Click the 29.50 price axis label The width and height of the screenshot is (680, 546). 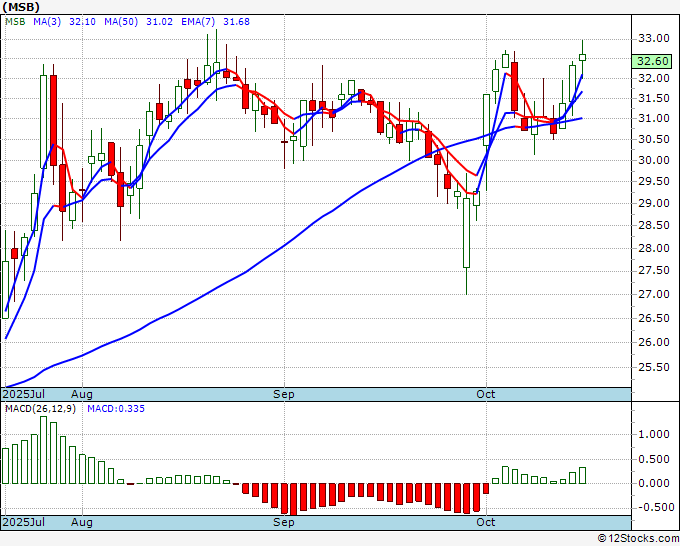click(x=654, y=181)
